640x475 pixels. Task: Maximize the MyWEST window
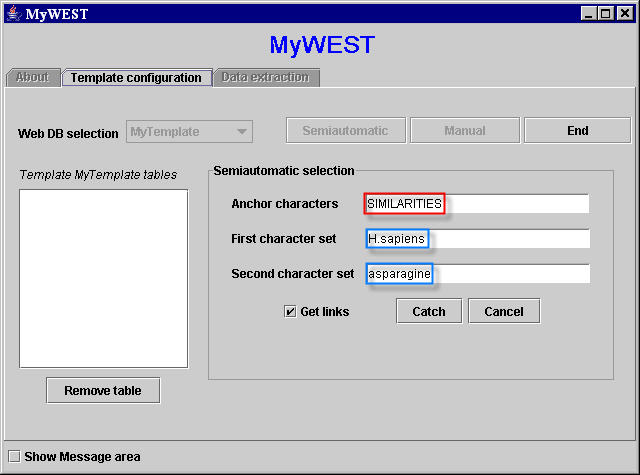coord(606,14)
